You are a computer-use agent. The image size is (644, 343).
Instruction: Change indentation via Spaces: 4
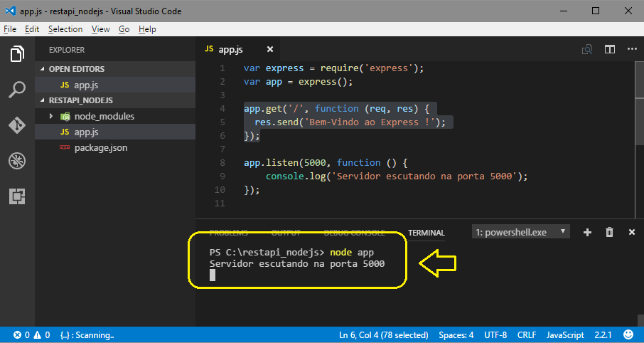pyautogui.click(x=456, y=334)
